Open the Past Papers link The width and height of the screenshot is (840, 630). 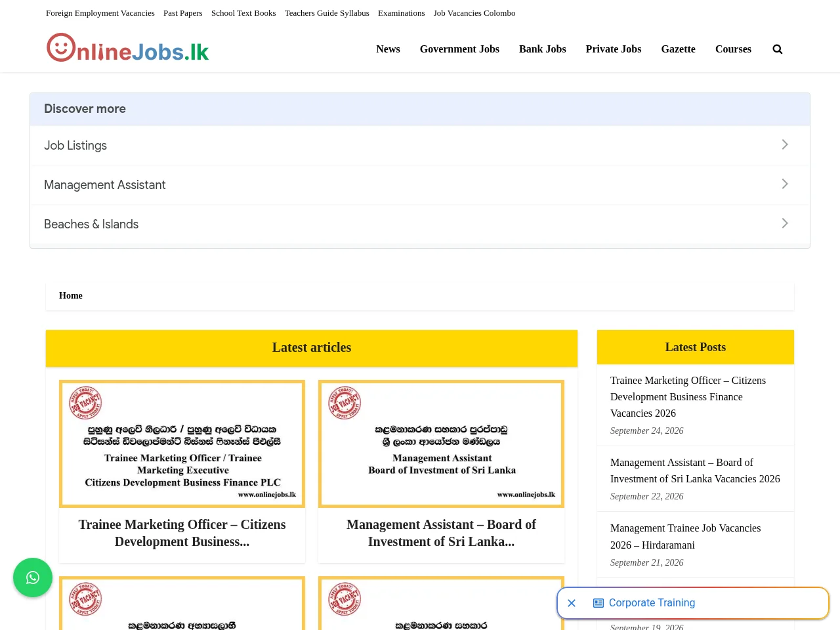point(183,13)
